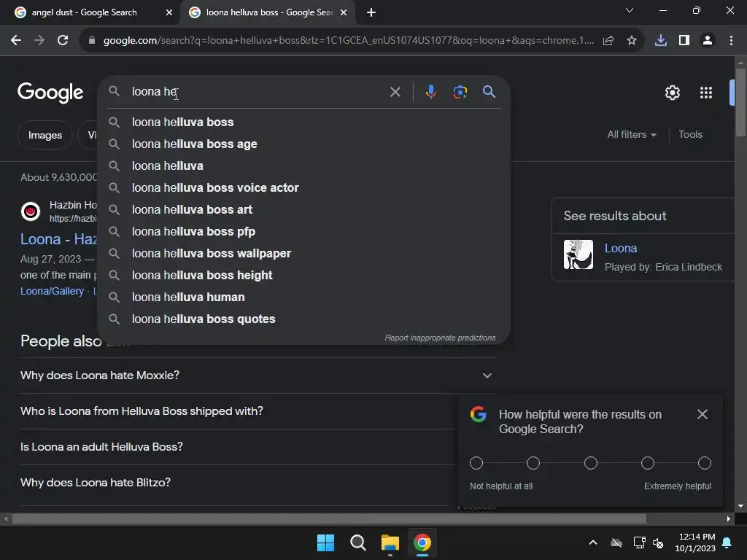Open the All filters dropdown

coord(632,135)
